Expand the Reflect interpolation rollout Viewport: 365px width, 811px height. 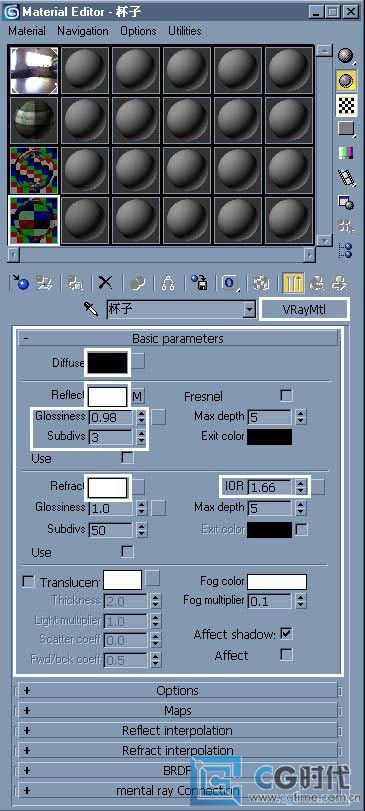178,730
